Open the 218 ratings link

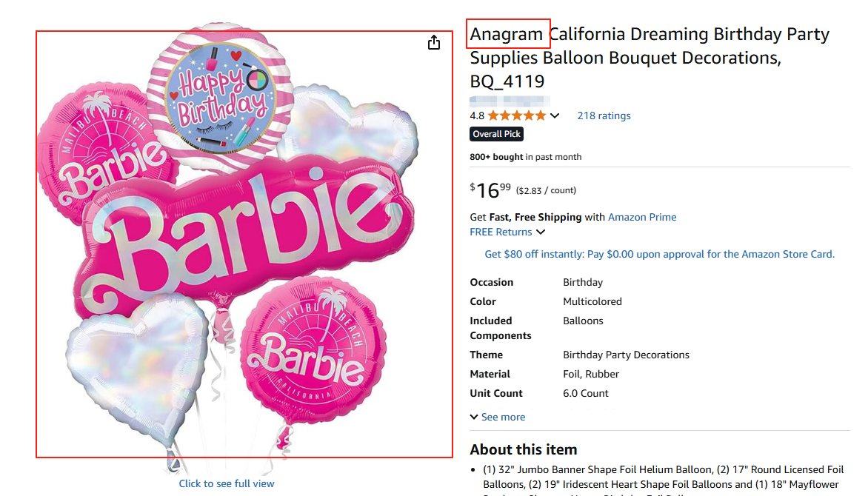pyautogui.click(x=604, y=115)
